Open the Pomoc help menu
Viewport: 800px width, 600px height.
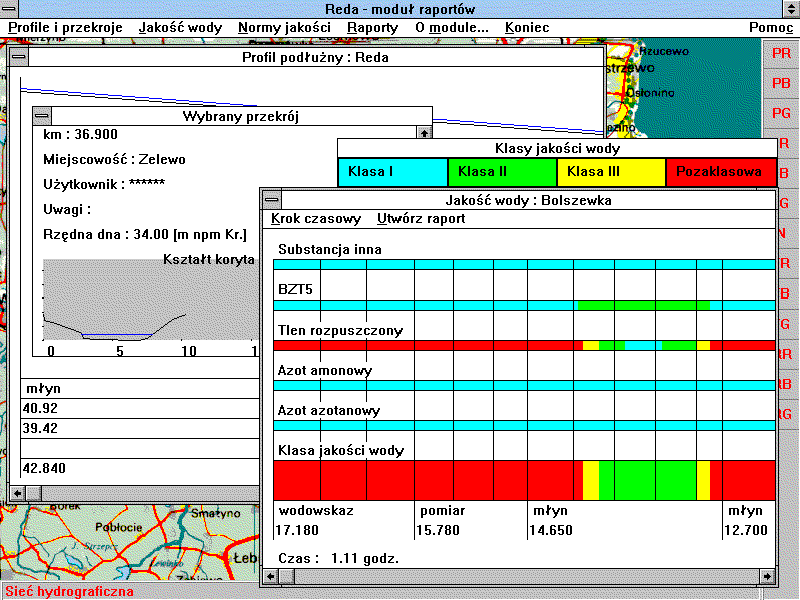771,28
